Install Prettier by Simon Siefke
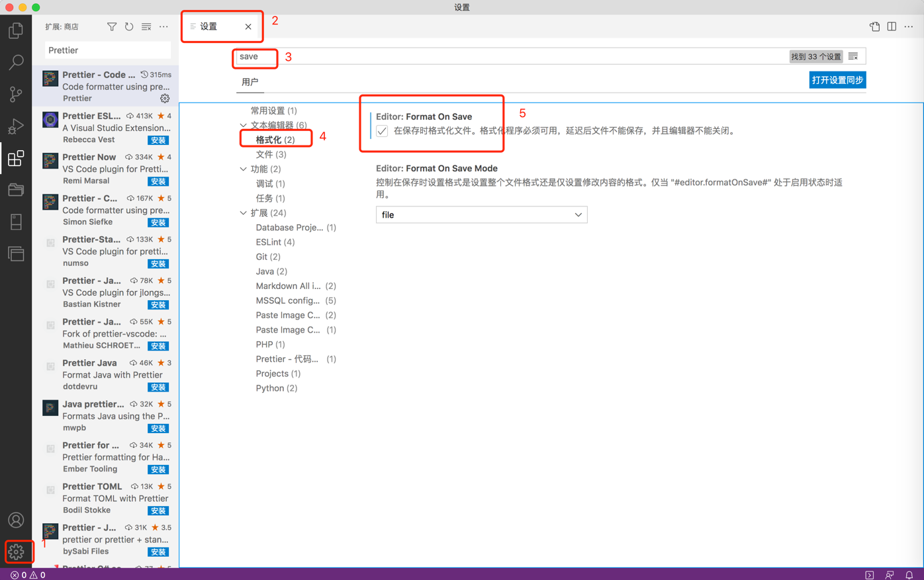 pyautogui.click(x=158, y=222)
